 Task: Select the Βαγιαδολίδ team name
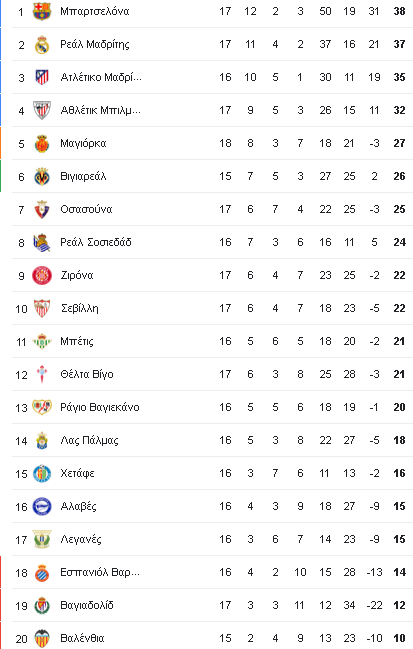87,606
